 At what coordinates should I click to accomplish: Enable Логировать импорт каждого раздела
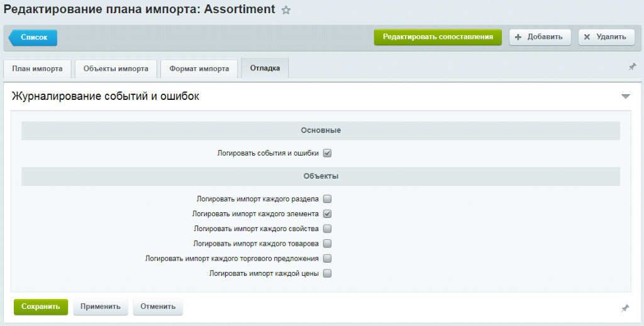tap(327, 198)
